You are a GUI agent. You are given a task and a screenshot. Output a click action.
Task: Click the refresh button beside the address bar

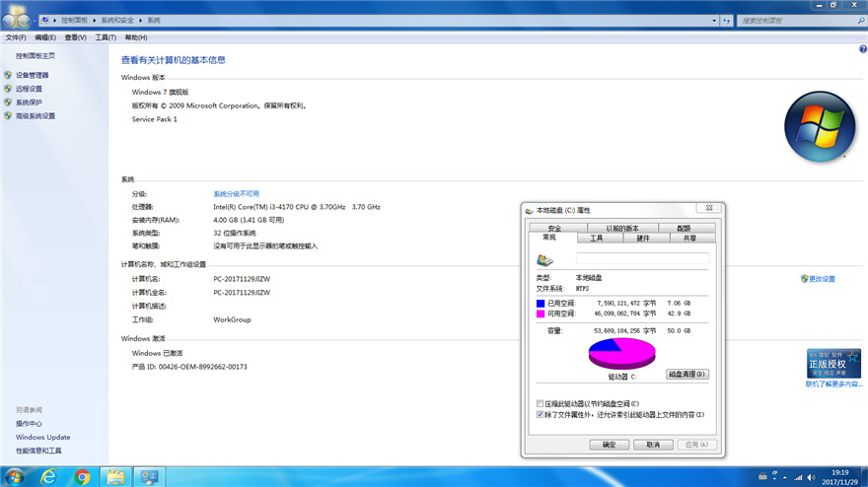[726, 20]
